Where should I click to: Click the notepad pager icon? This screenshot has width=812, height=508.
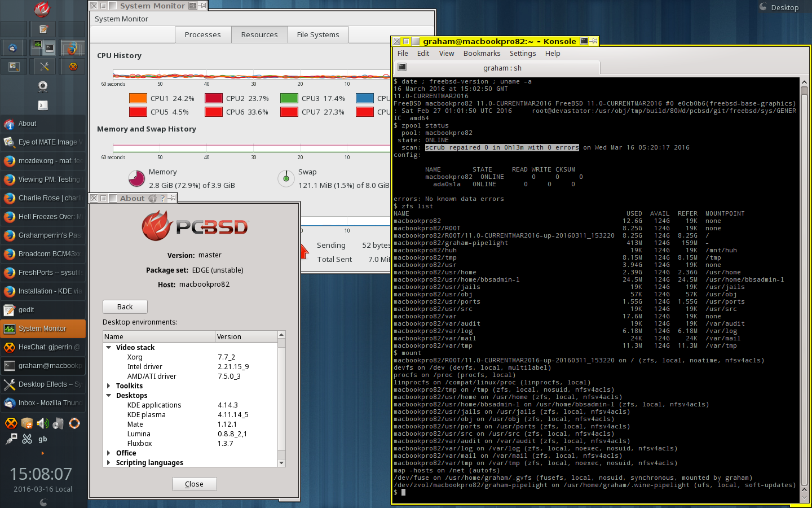tap(43, 29)
